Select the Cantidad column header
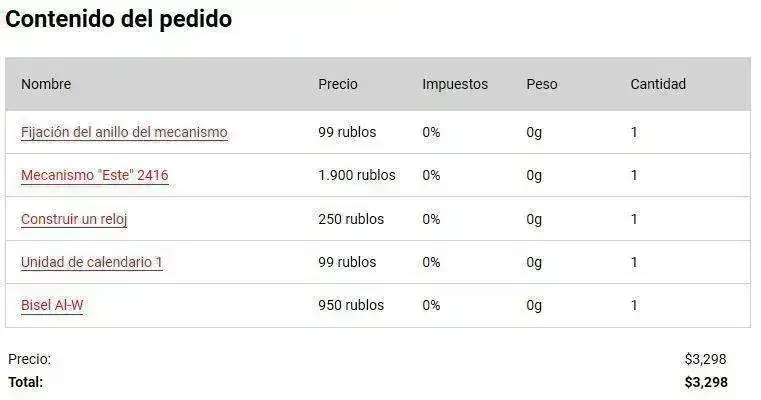Viewport: 761px width, 400px height. [x=658, y=84]
